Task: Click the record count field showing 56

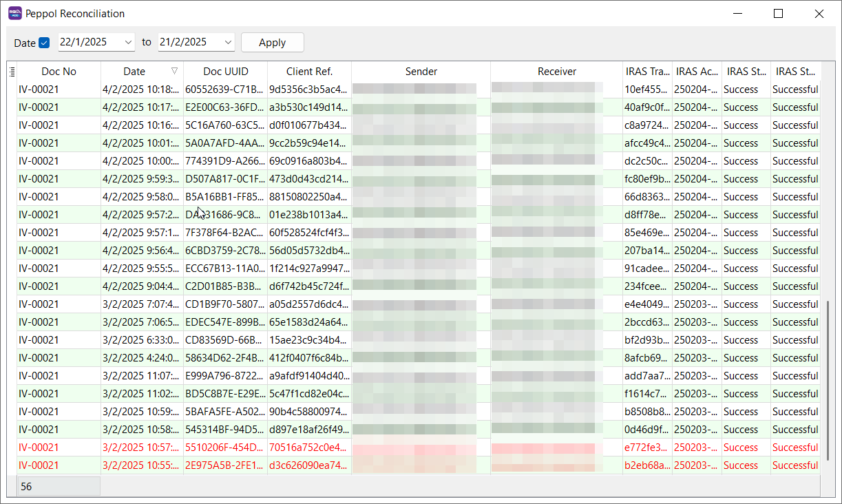Action: click(x=59, y=487)
